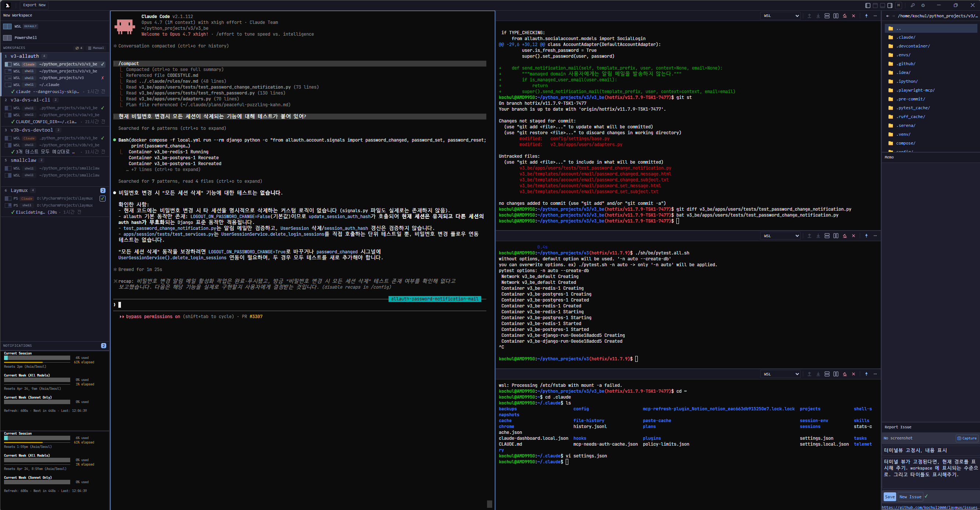Open search with the key icon
The width and height of the screenshot is (980, 510).
point(913,5)
